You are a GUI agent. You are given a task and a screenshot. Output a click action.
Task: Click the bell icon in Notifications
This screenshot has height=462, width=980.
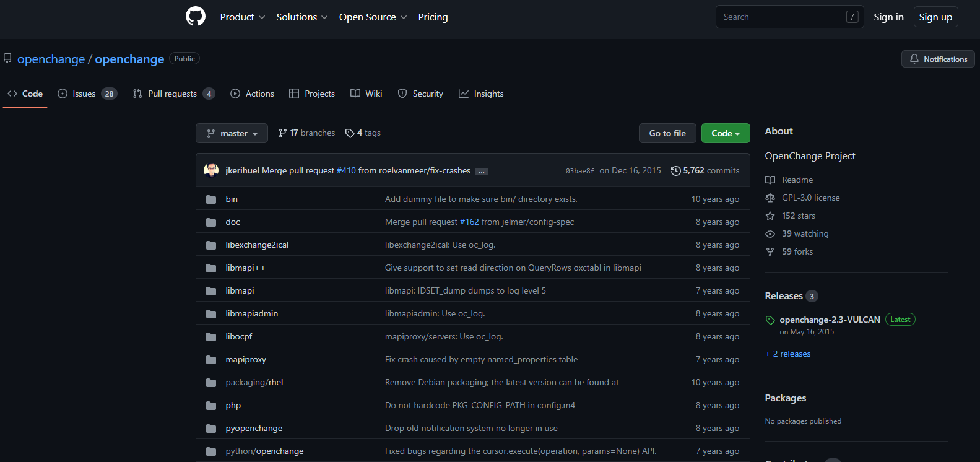(914, 59)
